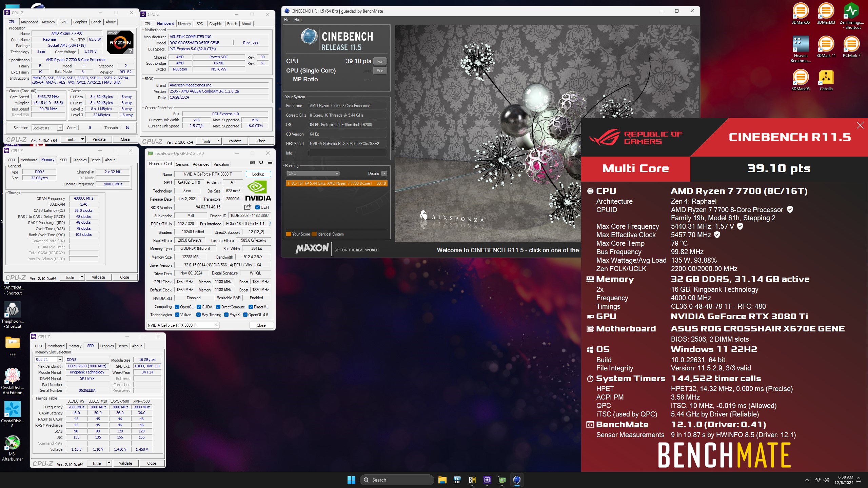Open the notification bell in taskbar
The height and width of the screenshot is (488, 868).
[859, 480]
